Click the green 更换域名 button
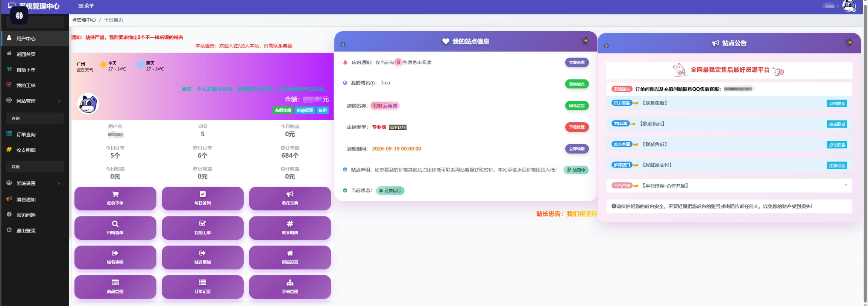 pos(577,84)
